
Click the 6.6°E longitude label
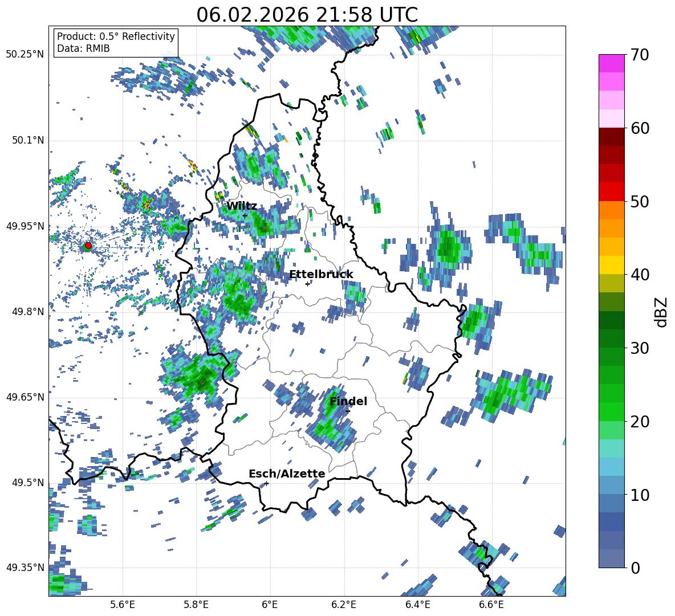491,605
